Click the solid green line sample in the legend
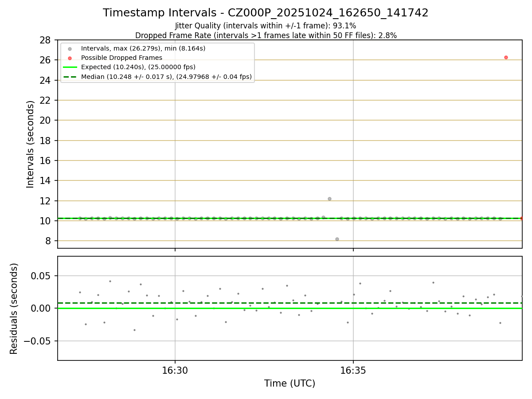Viewport: 532px width, 399px height. [x=70, y=67]
